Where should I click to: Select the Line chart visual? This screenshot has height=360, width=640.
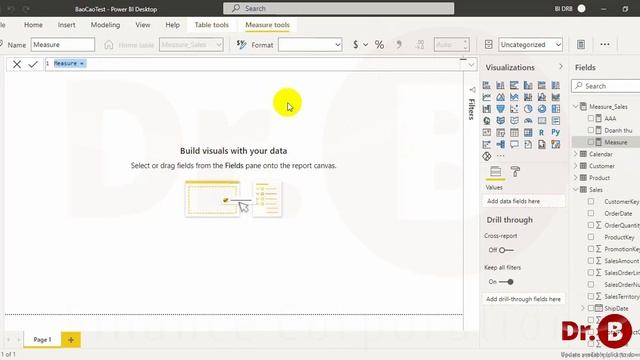pyautogui.click(x=487, y=97)
